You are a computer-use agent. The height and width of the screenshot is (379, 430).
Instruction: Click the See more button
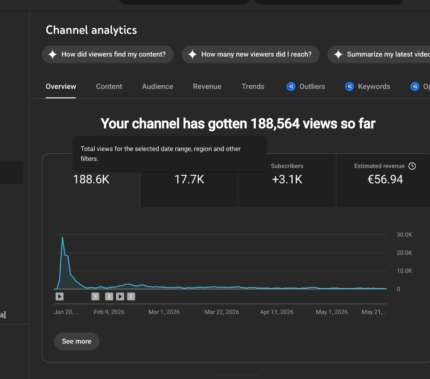pos(76,341)
